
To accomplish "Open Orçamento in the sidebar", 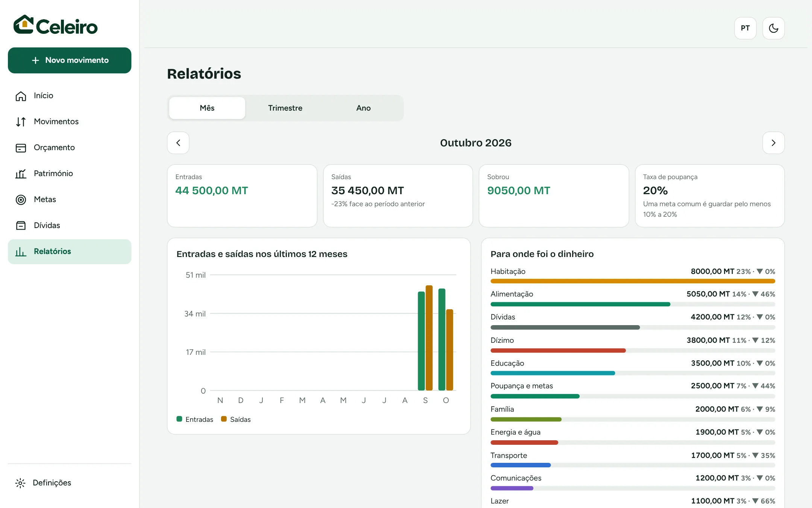I will pos(70,148).
